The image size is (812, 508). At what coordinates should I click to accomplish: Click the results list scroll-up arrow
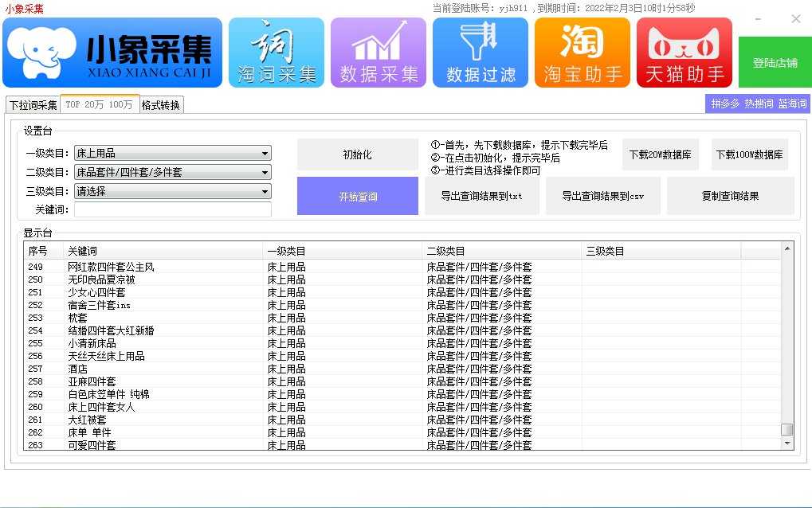coord(787,249)
